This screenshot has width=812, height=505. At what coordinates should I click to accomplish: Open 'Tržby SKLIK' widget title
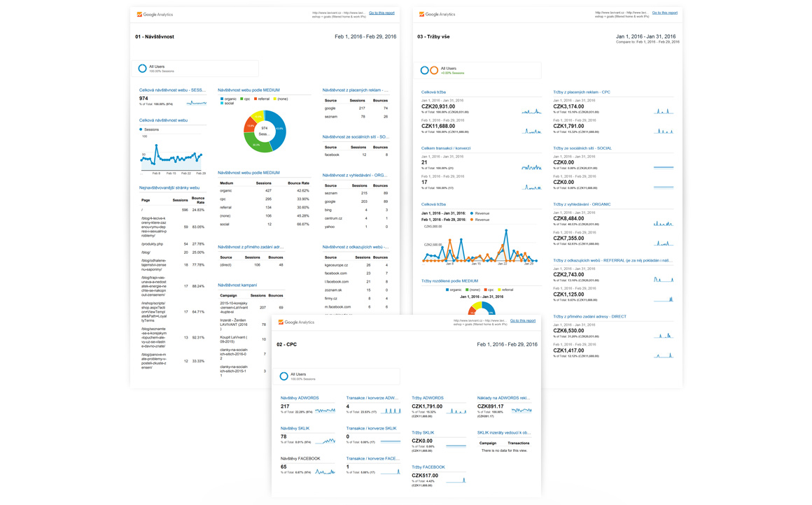(423, 432)
